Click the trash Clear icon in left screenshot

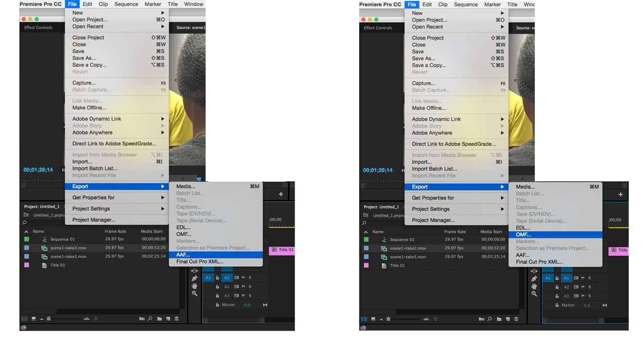[x=176, y=319]
